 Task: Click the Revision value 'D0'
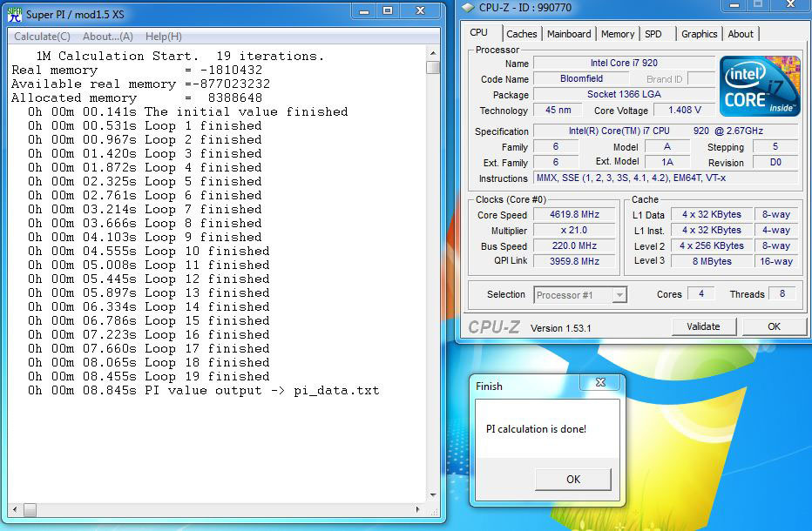(x=775, y=163)
